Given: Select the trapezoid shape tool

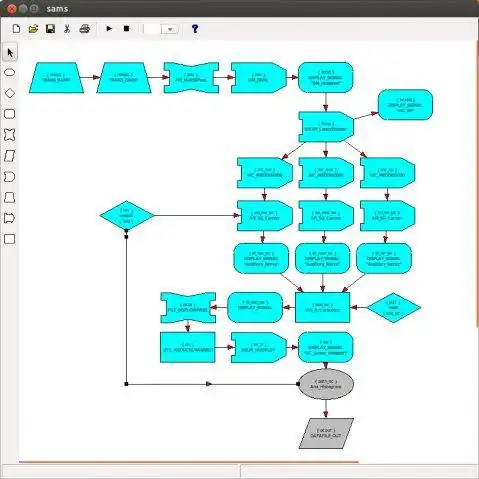Looking at the screenshot, I should point(10,197).
